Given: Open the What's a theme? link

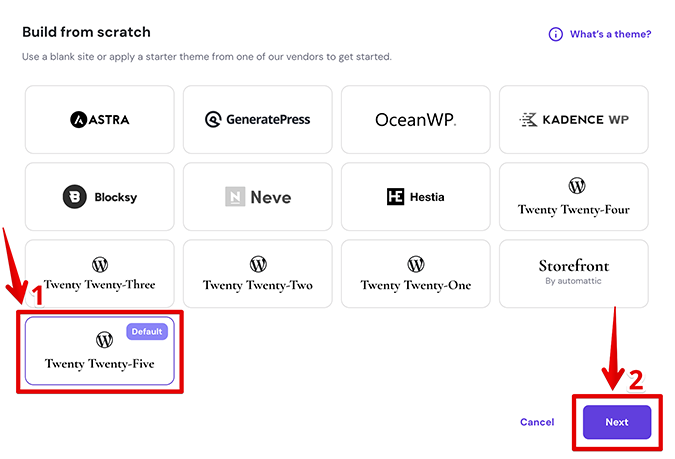Looking at the screenshot, I should (610, 34).
